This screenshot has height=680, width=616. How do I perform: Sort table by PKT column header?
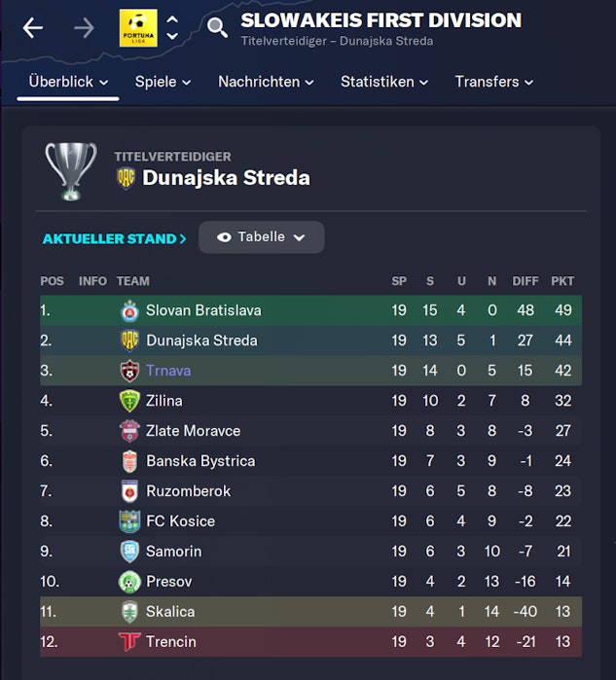point(562,281)
